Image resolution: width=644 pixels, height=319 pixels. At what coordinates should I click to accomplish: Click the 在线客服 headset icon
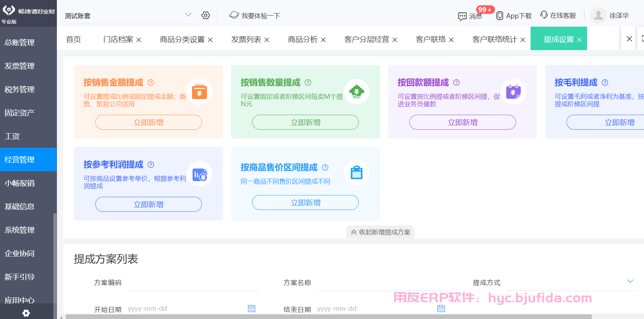click(x=544, y=15)
